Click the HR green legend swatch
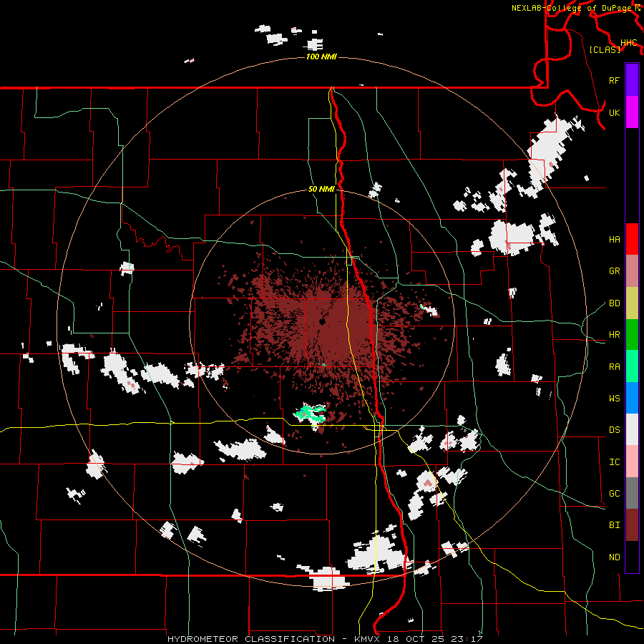Image resolution: width=644 pixels, height=644 pixels. pos(632,334)
